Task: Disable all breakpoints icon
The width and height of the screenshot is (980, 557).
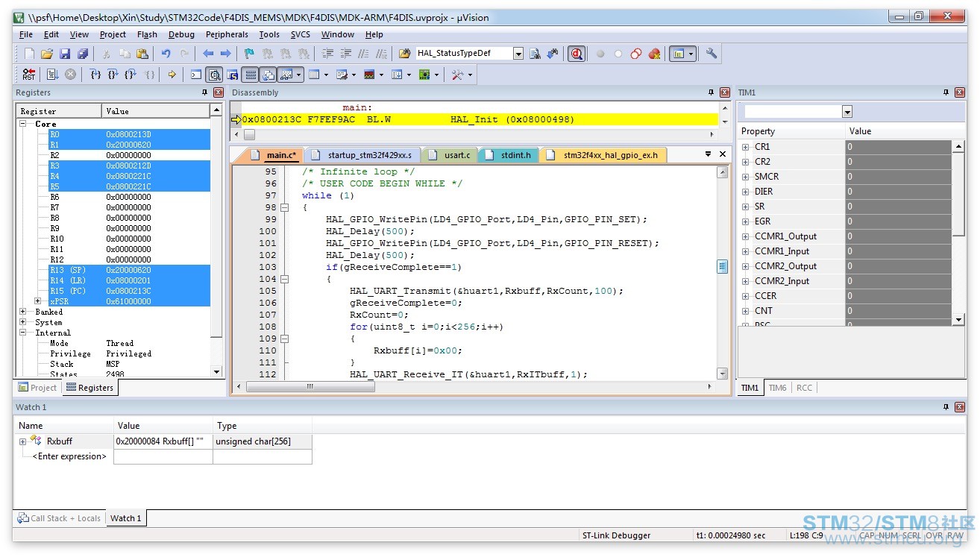Action: [x=636, y=54]
